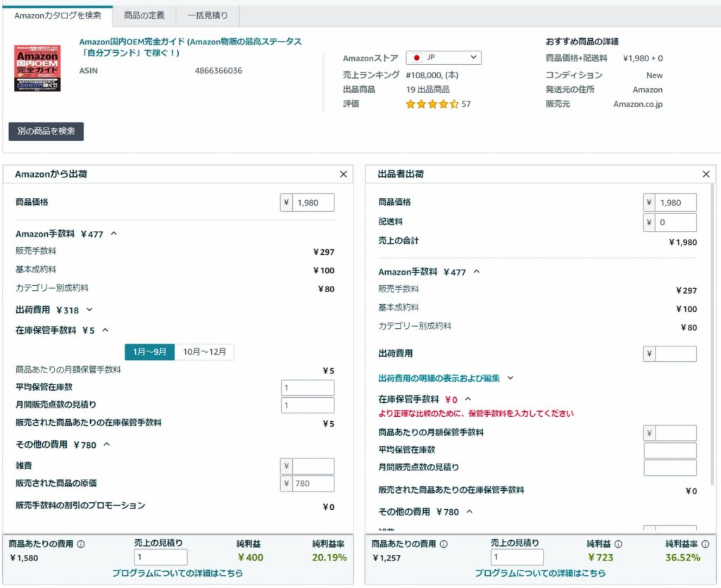Select the 1月～9月 storage period

point(150,352)
